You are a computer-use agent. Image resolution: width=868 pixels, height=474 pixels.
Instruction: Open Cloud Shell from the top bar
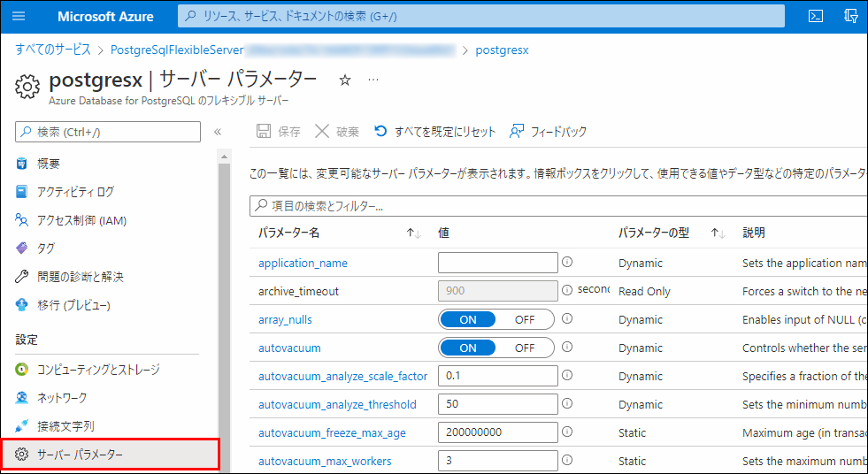pyautogui.click(x=816, y=16)
